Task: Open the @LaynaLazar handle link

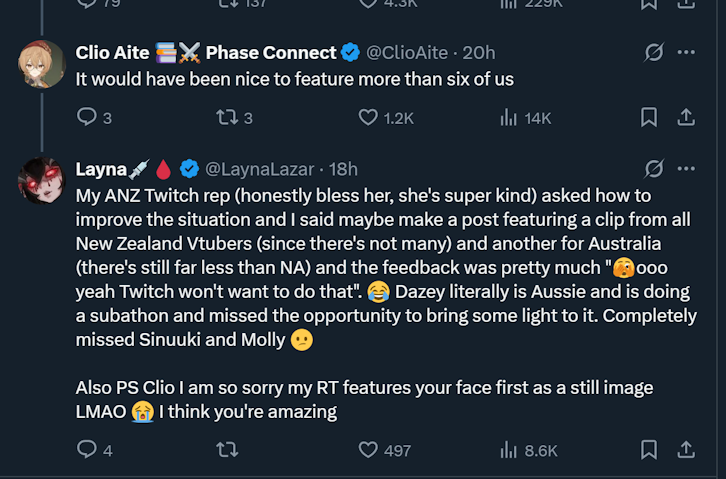Action: tap(260, 168)
